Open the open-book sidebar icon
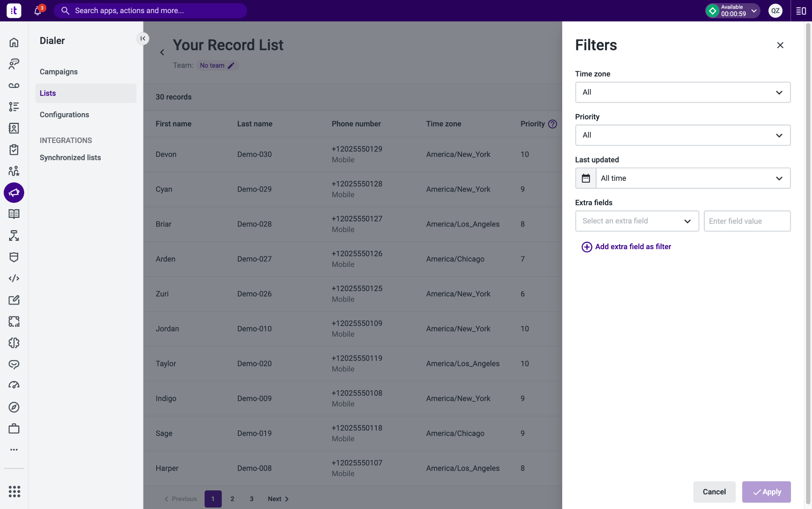This screenshot has height=509, width=812. point(14,214)
